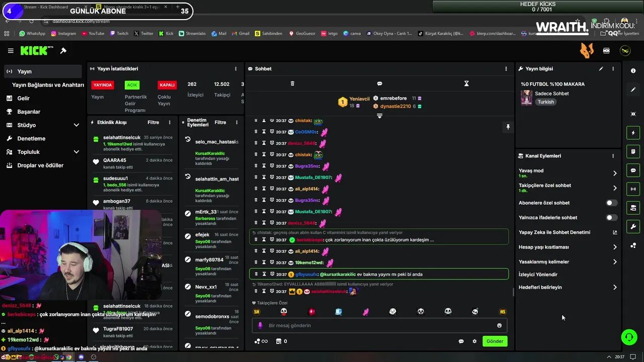
Task: Timeout user berkebiceps via hourglass icon
Action: (264, 240)
